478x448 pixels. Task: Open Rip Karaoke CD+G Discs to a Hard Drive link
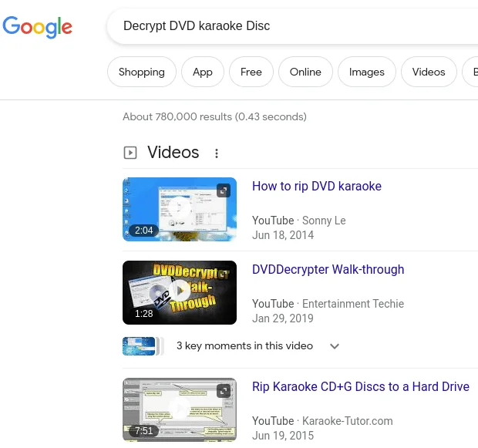click(x=361, y=386)
